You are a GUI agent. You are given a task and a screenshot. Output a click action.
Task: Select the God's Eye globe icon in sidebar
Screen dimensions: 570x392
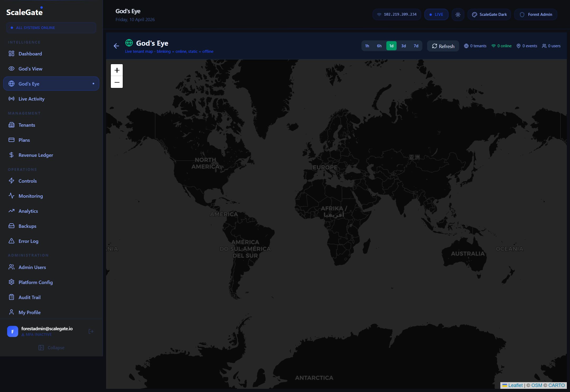pyautogui.click(x=11, y=83)
